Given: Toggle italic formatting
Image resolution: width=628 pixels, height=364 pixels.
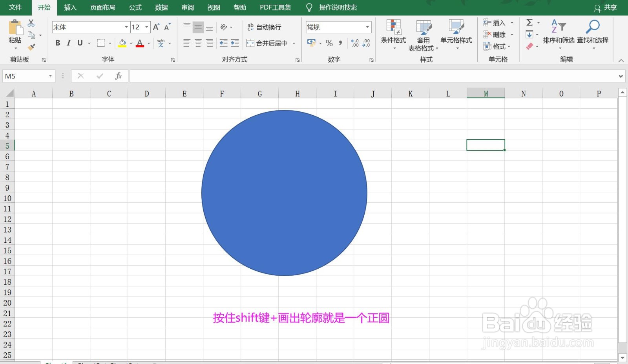Looking at the screenshot, I should [69, 43].
